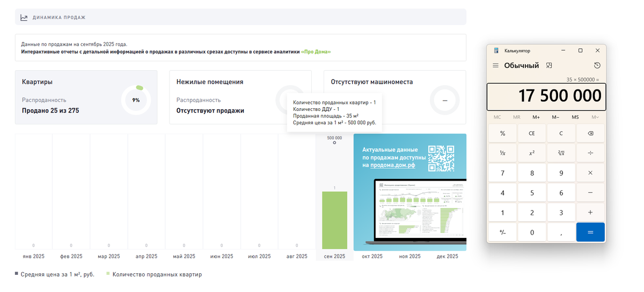Click the machine places donut ring
Viewport: 644px width, 292px height.
click(x=445, y=100)
